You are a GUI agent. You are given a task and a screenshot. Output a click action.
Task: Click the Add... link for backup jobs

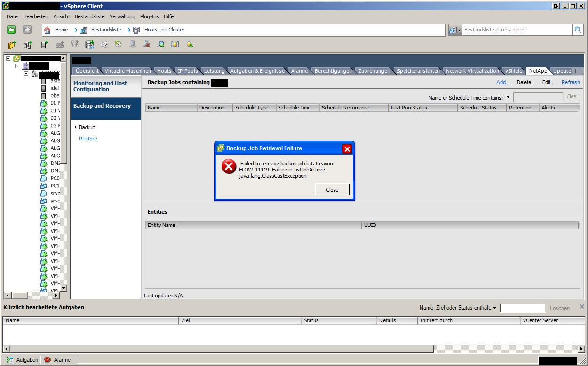[503, 82]
